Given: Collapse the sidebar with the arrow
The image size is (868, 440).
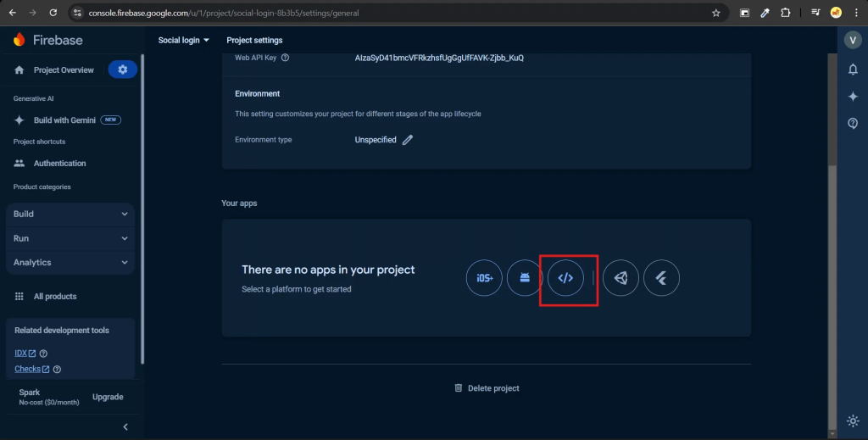Looking at the screenshot, I should (x=125, y=426).
